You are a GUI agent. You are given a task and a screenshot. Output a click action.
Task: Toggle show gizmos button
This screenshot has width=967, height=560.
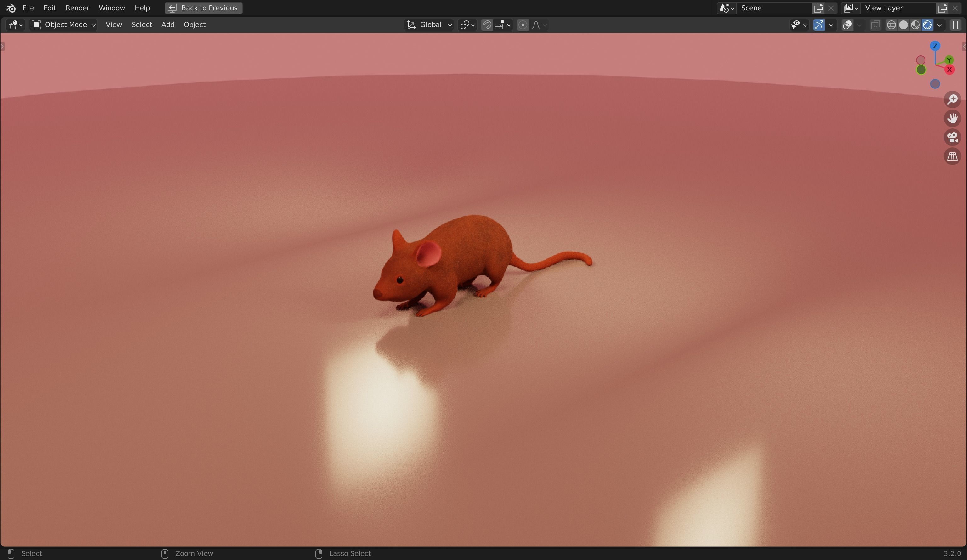819,25
